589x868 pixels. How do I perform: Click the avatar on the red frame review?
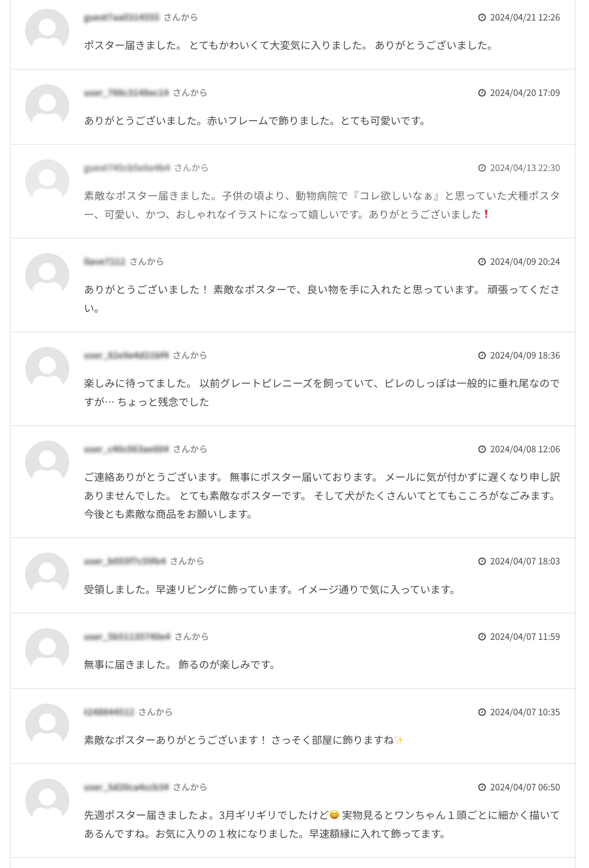[47, 106]
